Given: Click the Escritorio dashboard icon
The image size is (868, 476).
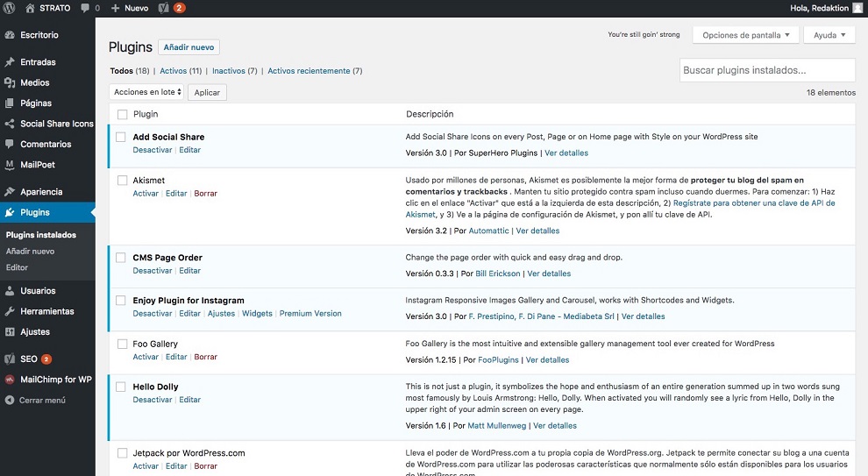Looking at the screenshot, I should click(x=10, y=35).
